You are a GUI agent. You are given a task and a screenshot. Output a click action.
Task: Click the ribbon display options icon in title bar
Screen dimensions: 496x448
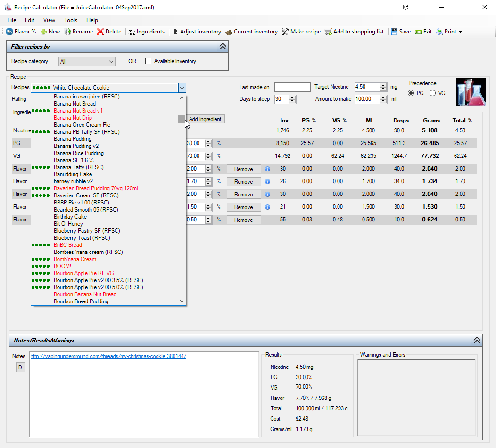click(x=406, y=7)
